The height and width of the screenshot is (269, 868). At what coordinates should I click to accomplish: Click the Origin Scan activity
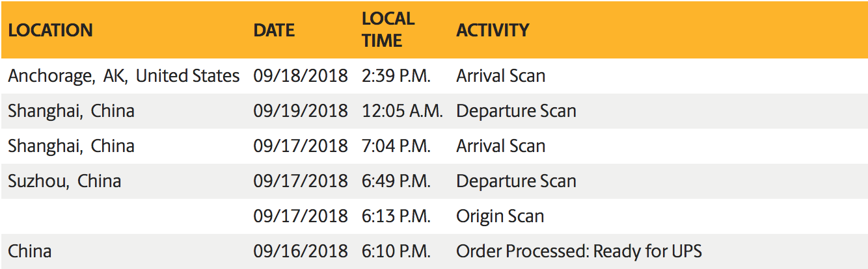pos(500,216)
